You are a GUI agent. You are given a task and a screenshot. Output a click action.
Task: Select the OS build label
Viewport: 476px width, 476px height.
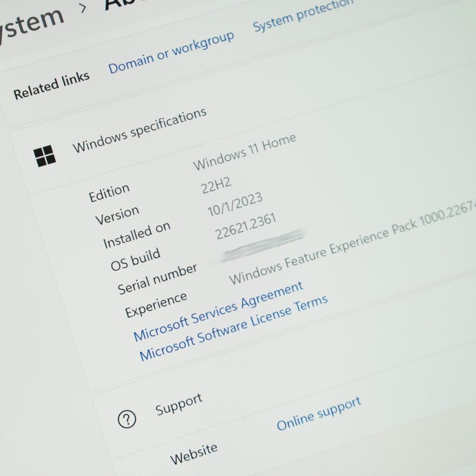[x=135, y=259]
